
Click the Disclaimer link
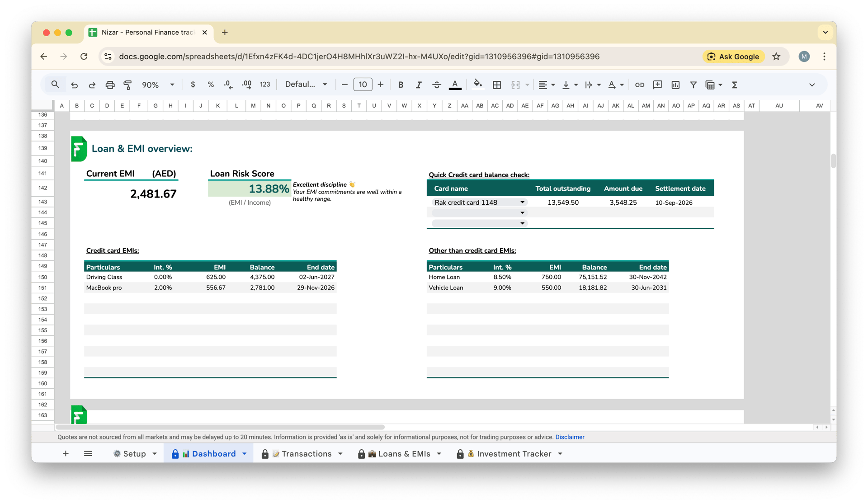pyautogui.click(x=569, y=437)
